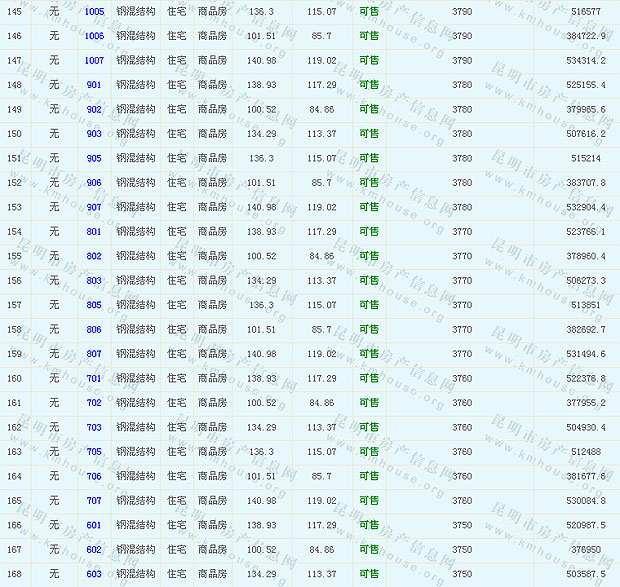
Task: Open room 705 link
Action: (94, 452)
